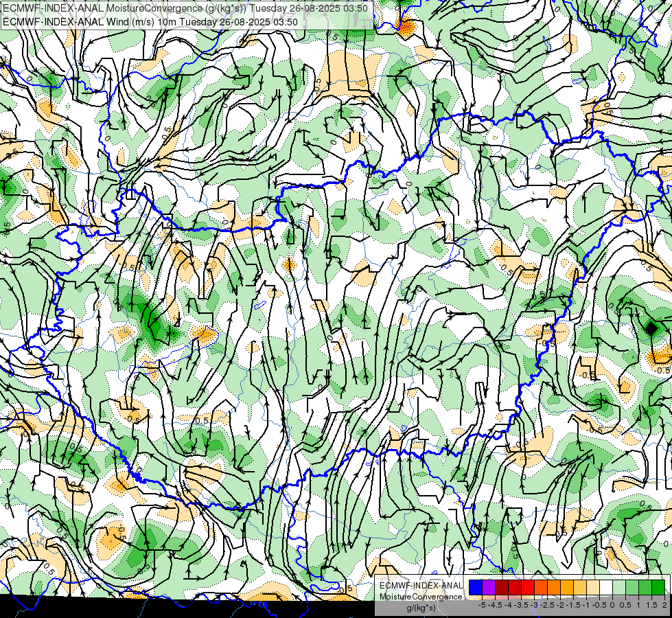Pick the pale peach swatch between -1 and -0.5
Screen dimensions: 672x618
click(593, 588)
